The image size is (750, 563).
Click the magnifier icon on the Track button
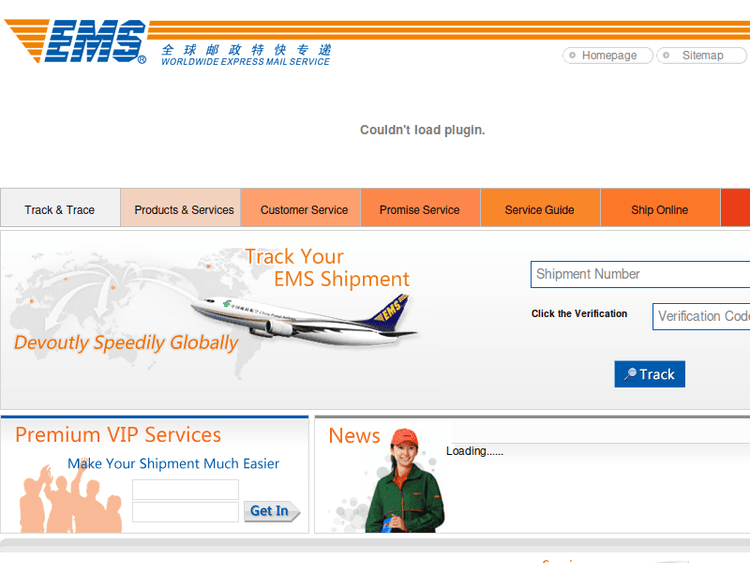click(630, 374)
